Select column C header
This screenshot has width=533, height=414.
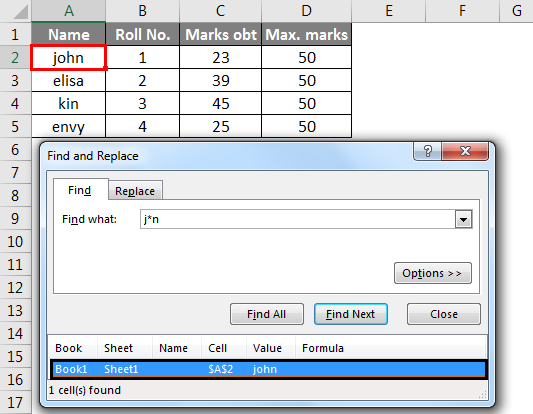220,11
